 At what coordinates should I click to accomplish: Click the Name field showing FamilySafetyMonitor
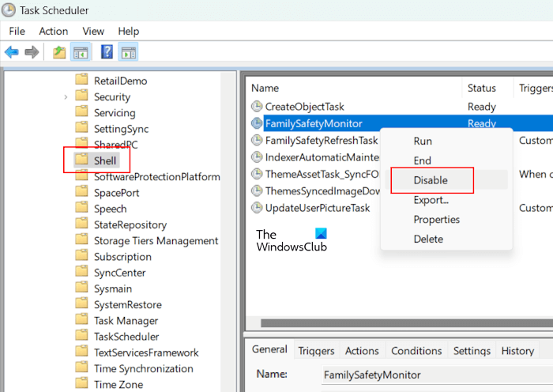(438, 375)
